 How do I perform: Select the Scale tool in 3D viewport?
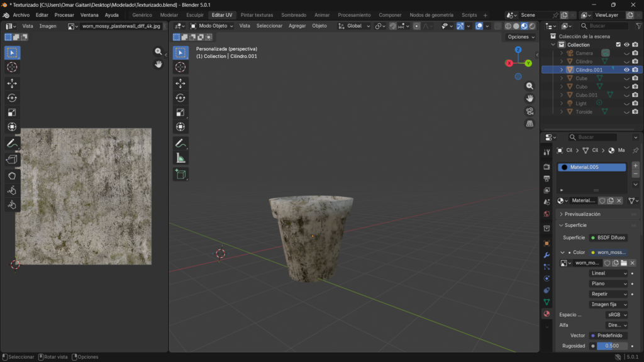point(180,112)
